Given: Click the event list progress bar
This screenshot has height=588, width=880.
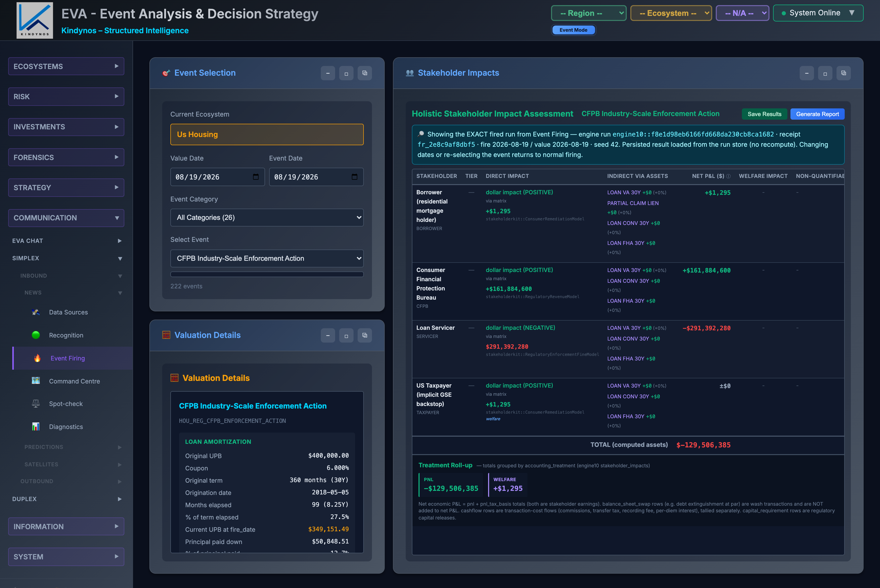Looking at the screenshot, I should tap(267, 274).
